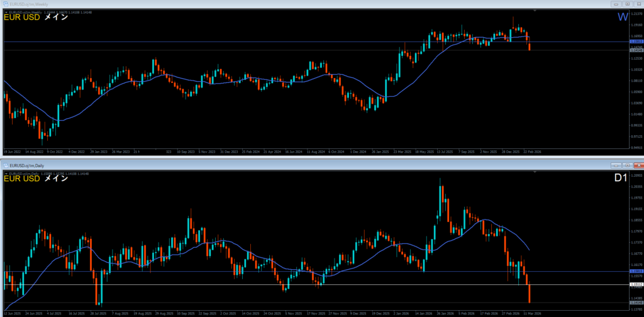
Task: Click the chart shift triangle on Weekly chart
Action: point(535,11)
